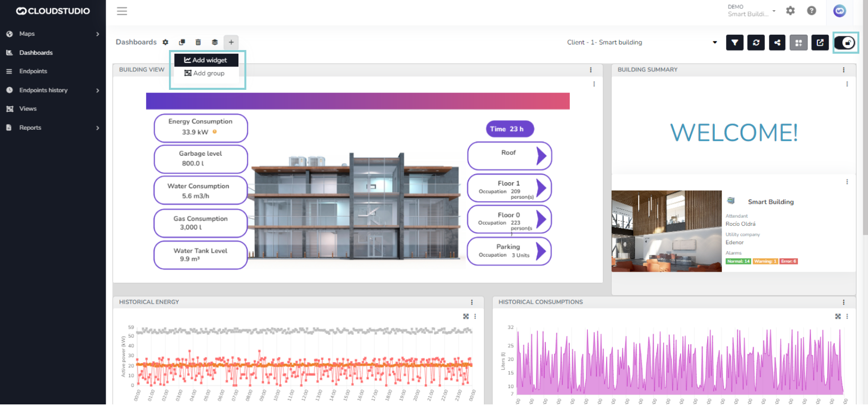Click the duplicate dashboard icon
Image resolution: width=868 pixels, height=409 pixels.
click(182, 42)
